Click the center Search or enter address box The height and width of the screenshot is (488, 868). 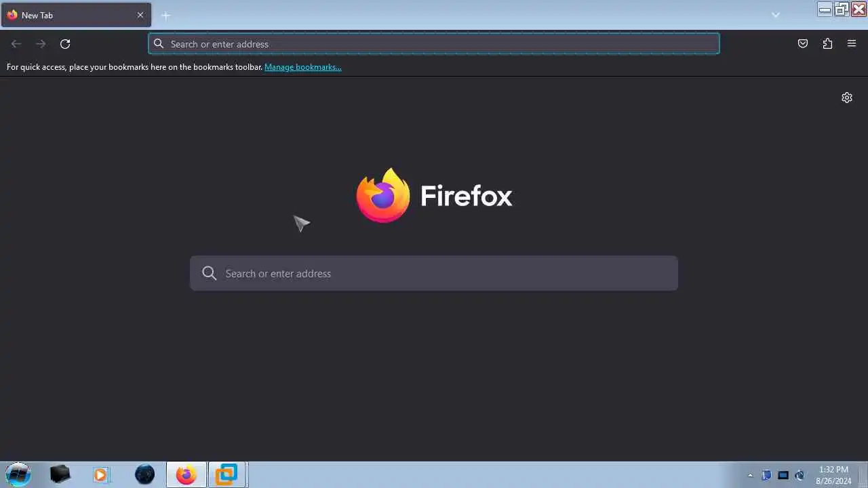pos(434,273)
